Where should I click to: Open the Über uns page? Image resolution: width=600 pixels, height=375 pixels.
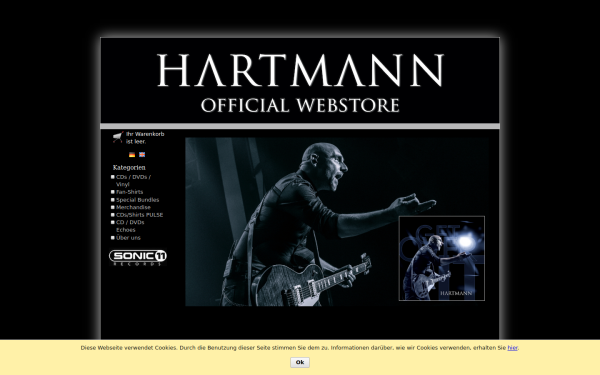pyautogui.click(x=128, y=238)
